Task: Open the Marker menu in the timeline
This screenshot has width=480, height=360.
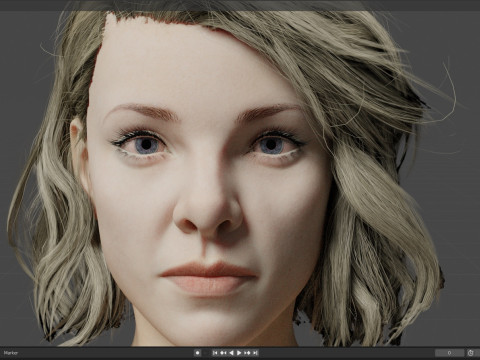Action: pos(10,353)
